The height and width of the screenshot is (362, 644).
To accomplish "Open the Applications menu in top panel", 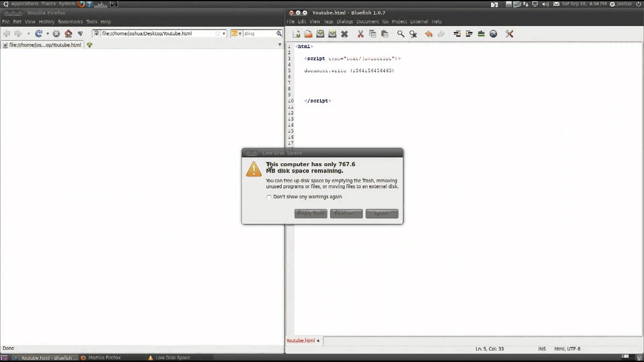I will (x=25, y=4).
